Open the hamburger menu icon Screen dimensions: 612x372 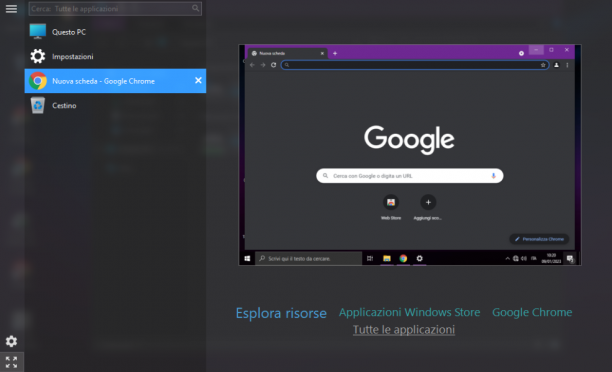tap(11, 9)
